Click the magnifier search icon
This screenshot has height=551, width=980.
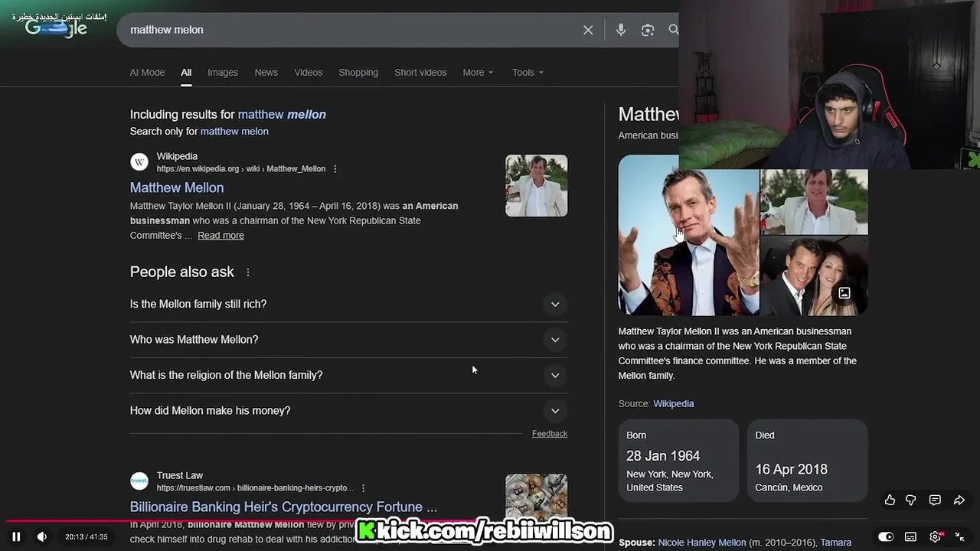(673, 30)
